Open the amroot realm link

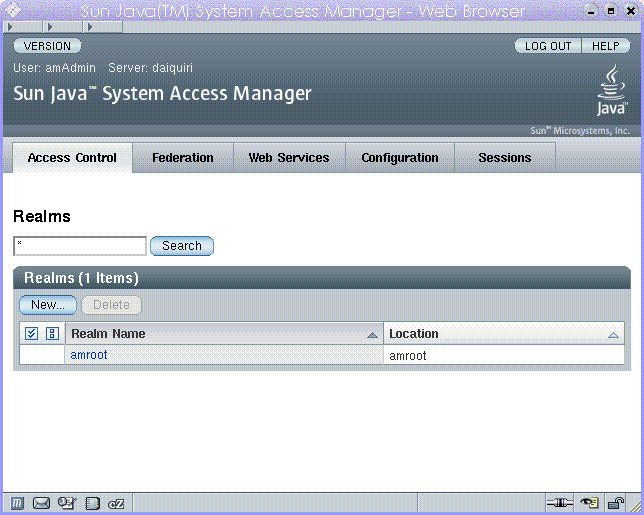[x=89, y=355]
